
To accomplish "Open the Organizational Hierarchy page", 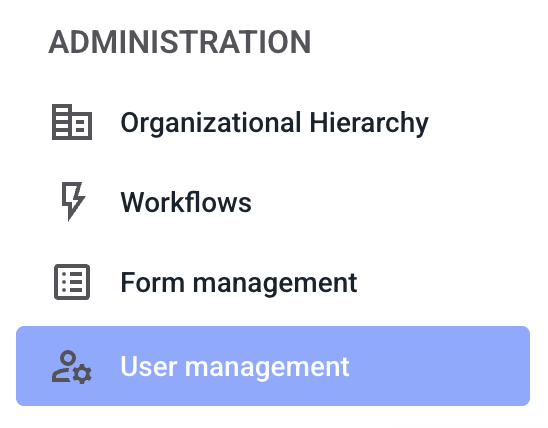I will [273, 122].
